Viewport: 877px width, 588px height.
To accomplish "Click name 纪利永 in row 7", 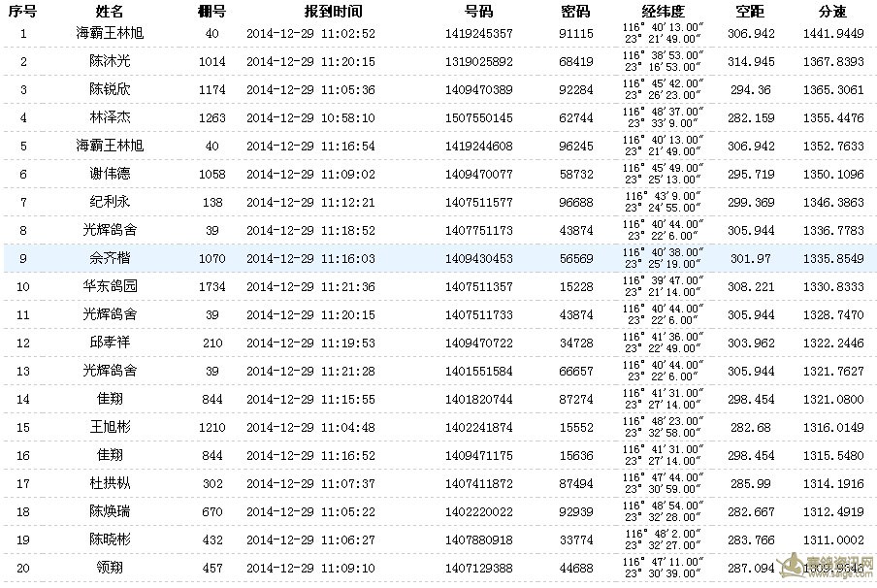I will pyautogui.click(x=110, y=202).
